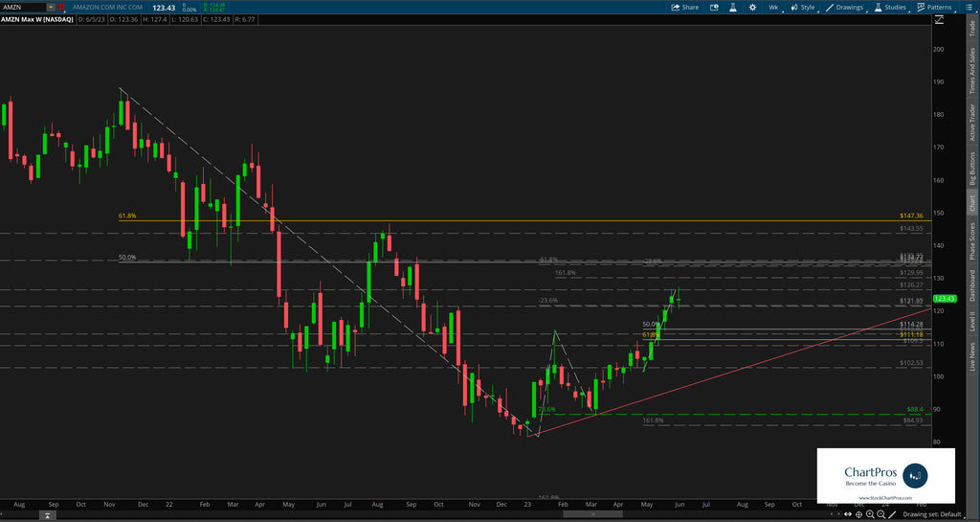
Task: Click the Share button in top toolbar
Action: 684,7
